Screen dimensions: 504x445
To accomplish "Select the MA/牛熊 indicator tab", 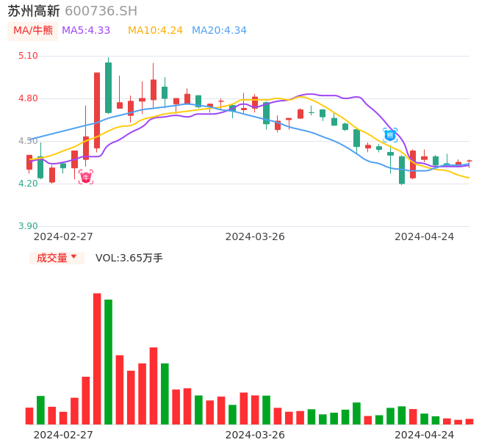I will tap(33, 31).
